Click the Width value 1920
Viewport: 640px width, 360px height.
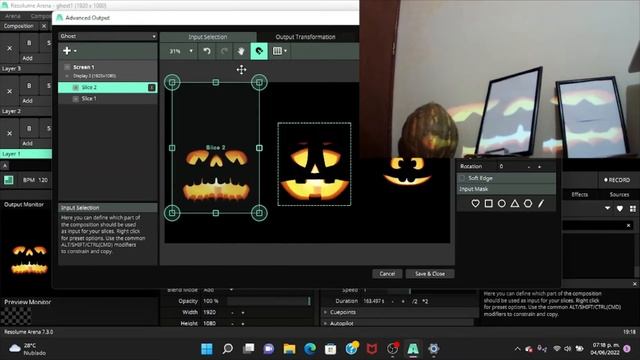coord(209,312)
